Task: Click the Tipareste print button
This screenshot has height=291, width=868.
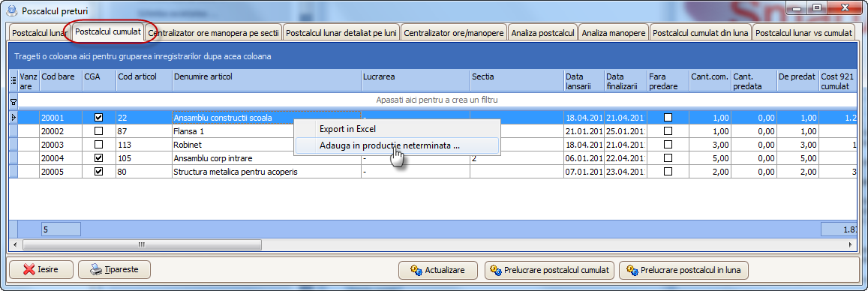Action: coord(114,270)
